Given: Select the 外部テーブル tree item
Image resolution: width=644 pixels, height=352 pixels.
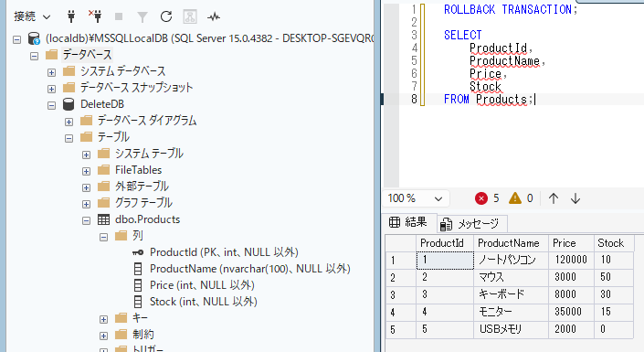Looking at the screenshot, I should [142, 187].
